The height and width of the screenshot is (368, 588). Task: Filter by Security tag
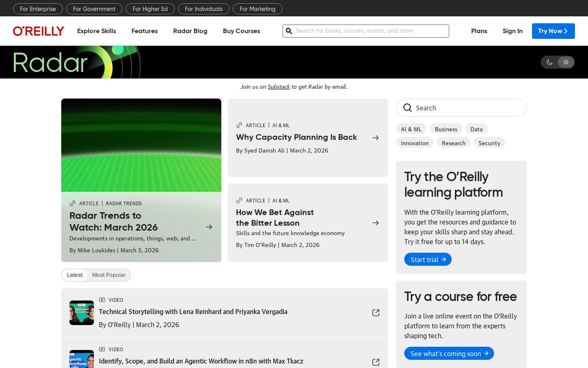point(489,143)
